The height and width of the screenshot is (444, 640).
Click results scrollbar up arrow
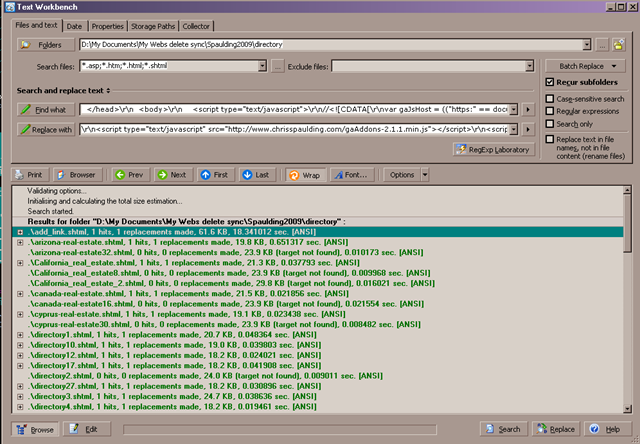click(x=627, y=190)
